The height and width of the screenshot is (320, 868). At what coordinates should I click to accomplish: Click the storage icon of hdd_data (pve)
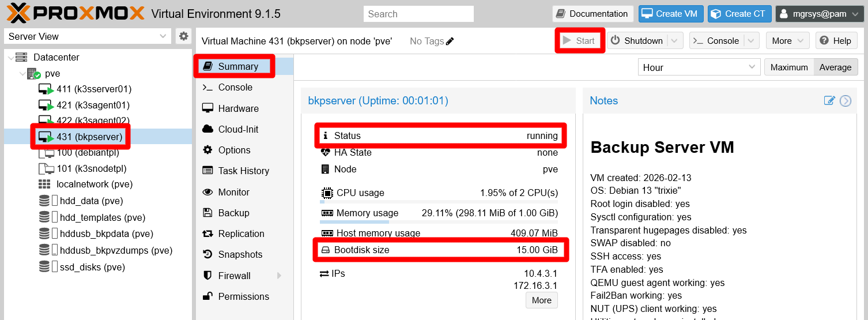(44, 201)
